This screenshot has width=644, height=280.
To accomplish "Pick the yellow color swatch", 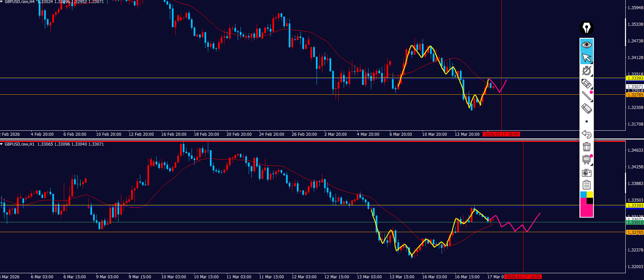I will [x=590, y=194].
